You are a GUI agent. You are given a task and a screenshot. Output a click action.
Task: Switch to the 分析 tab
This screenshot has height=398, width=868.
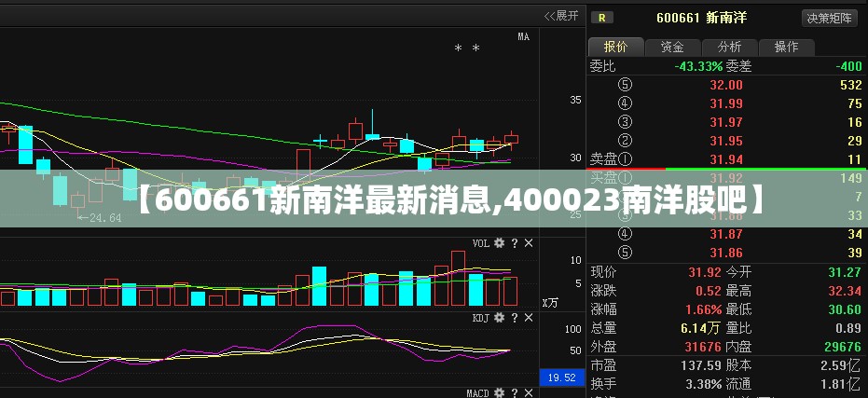pos(730,47)
